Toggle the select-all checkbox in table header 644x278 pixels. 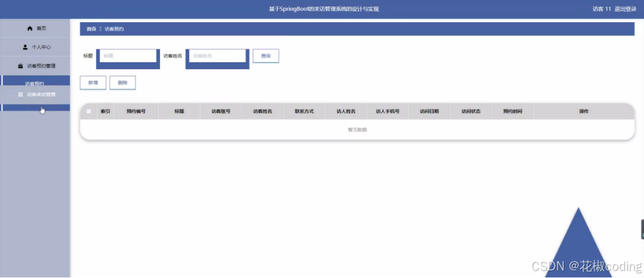pos(89,111)
